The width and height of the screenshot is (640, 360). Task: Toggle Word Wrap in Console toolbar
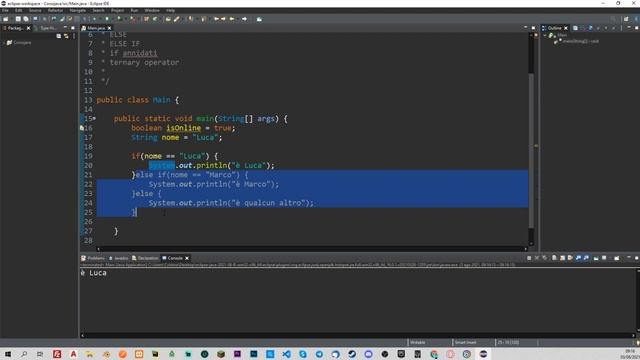tap(570, 258)
